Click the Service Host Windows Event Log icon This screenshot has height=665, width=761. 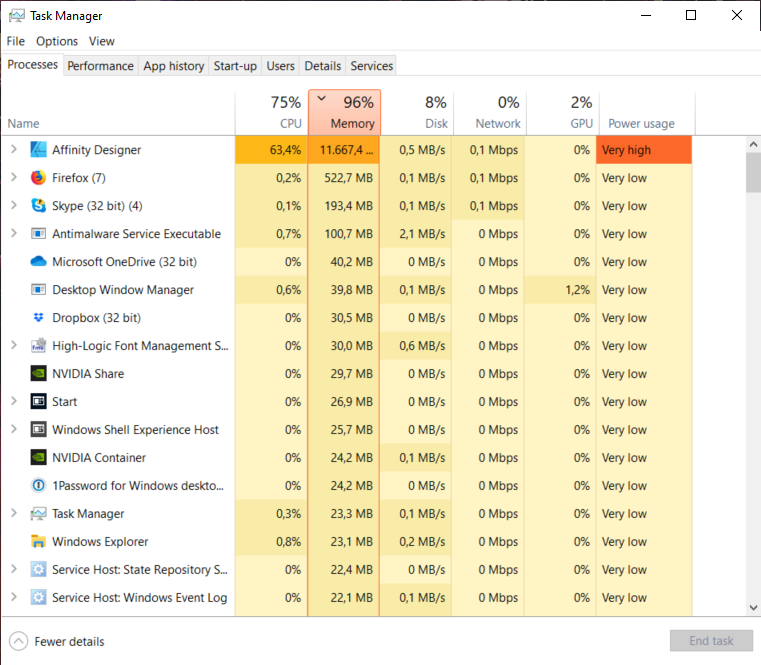tap(38, 598)
